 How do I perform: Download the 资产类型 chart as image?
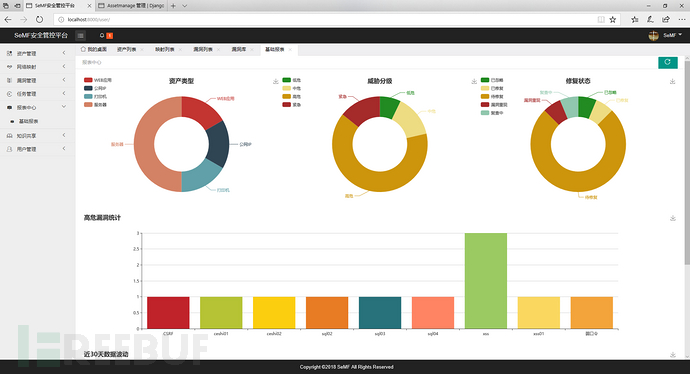pos(275,81)
